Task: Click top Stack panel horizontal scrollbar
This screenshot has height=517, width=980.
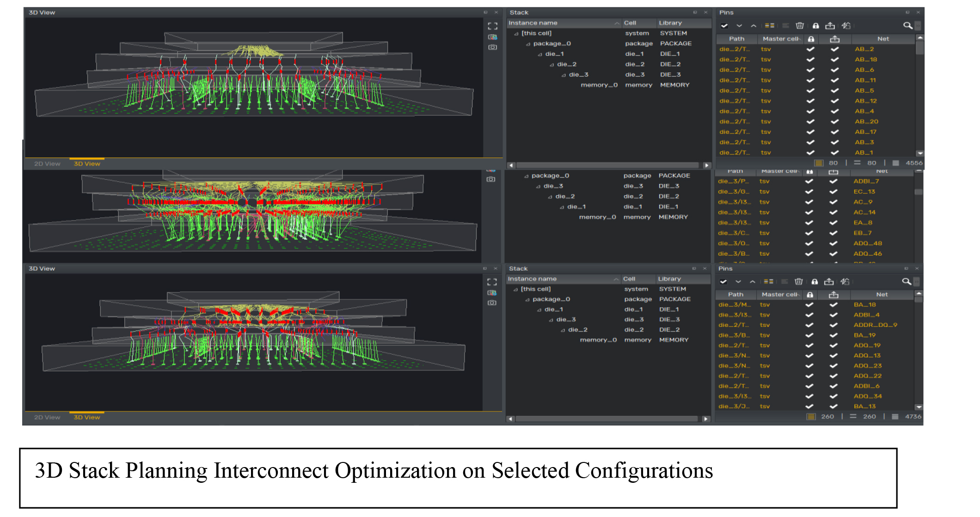Action: [x=606, y=165]
